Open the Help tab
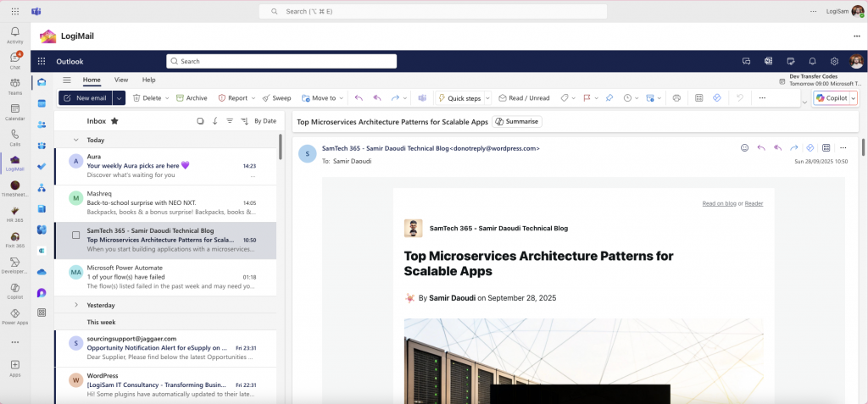This screenshot has height=404, width=868. pyautogui.click(x=148, y=80)
